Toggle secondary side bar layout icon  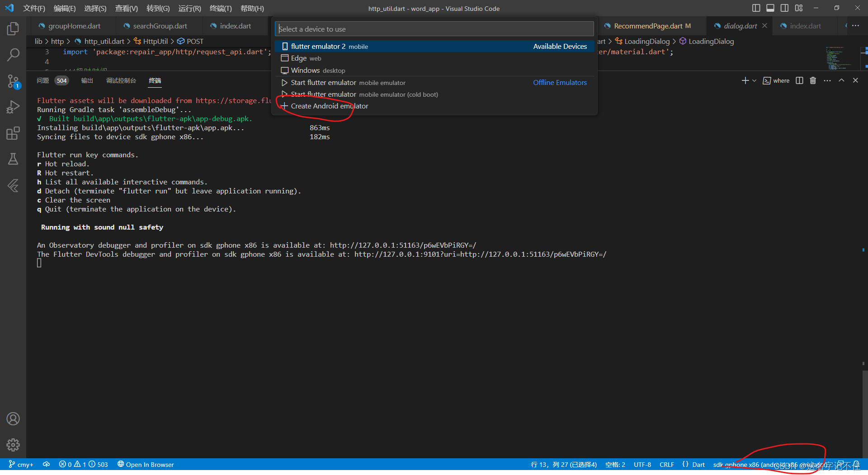[784, 8]
